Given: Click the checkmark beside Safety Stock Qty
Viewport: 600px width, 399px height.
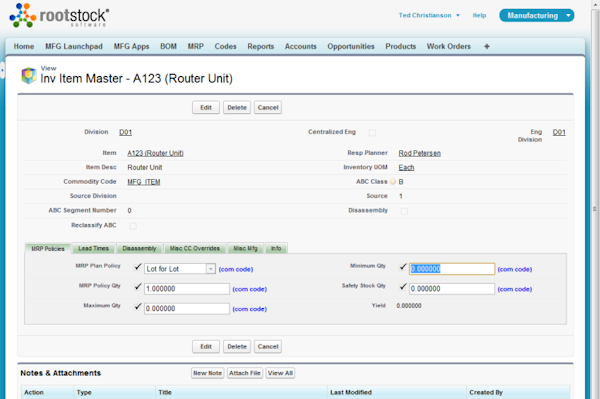Looking at the screenshot, I should click(x=403, y=287).
